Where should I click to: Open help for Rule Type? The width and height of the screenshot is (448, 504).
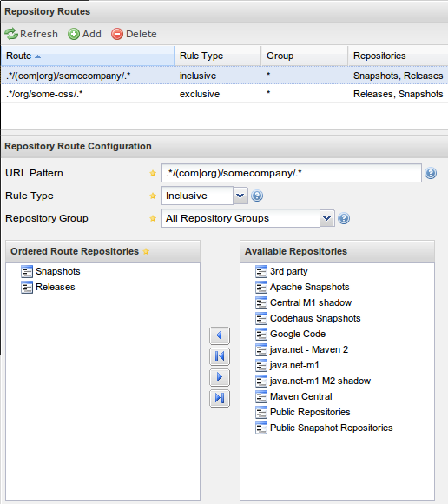click(x=257, y=196)
